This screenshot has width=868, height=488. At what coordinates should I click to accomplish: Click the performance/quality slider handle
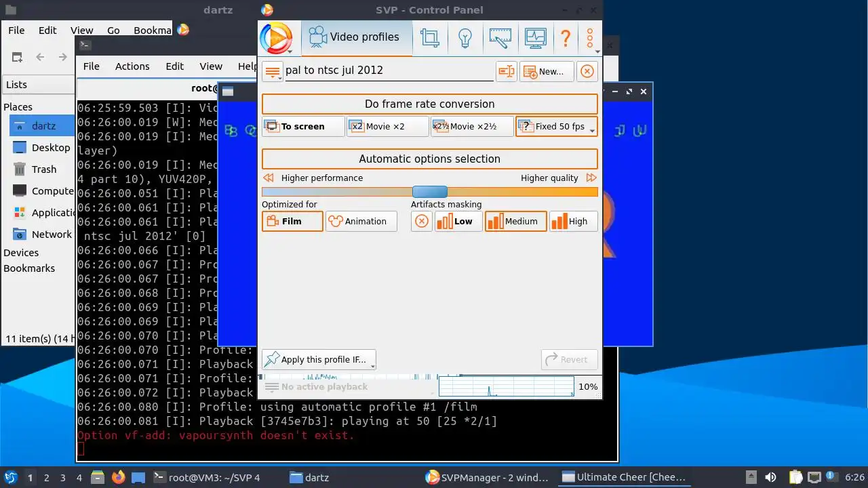(x=429, y=192)
